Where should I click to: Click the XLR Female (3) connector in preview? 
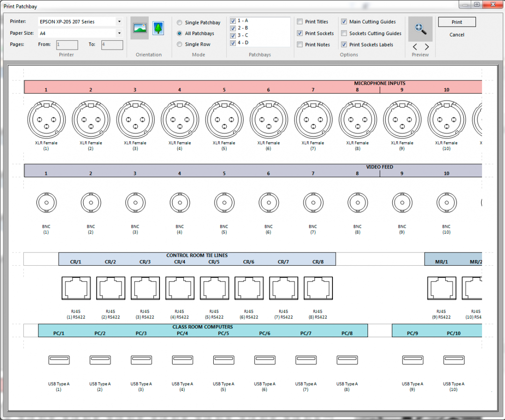coord(135,119)
